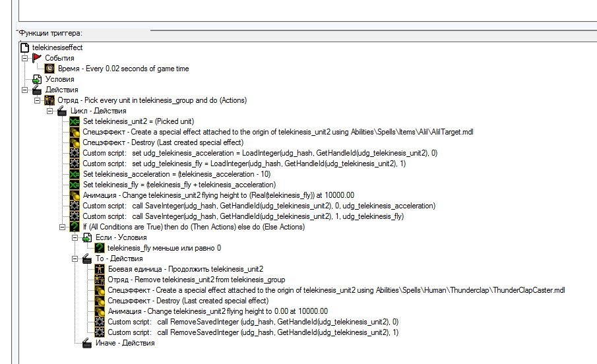Click icon of Remove telekinesis_unit2 from group
597x364 pixels.
coord(100,280)
